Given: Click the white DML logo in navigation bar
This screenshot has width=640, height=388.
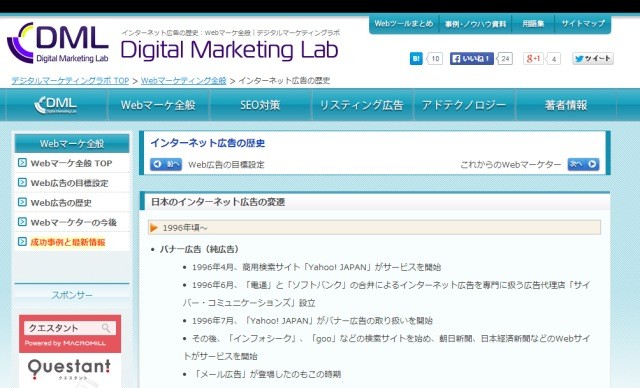Looking at the screenshot, I should click(56, 105).
